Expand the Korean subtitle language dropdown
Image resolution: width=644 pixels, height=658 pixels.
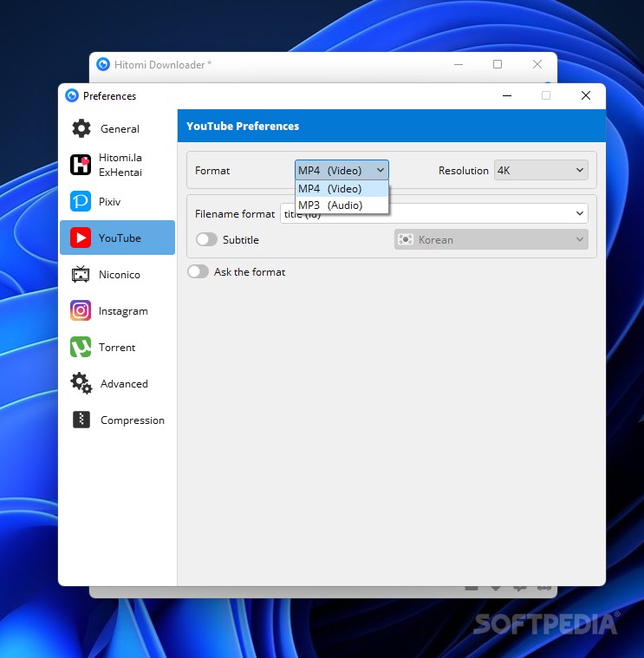491,239
